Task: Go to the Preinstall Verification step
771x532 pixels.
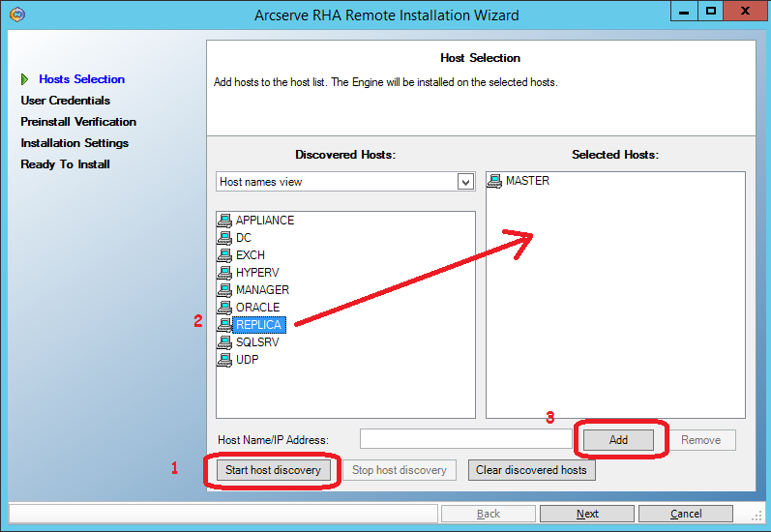Action: [78, 122]
